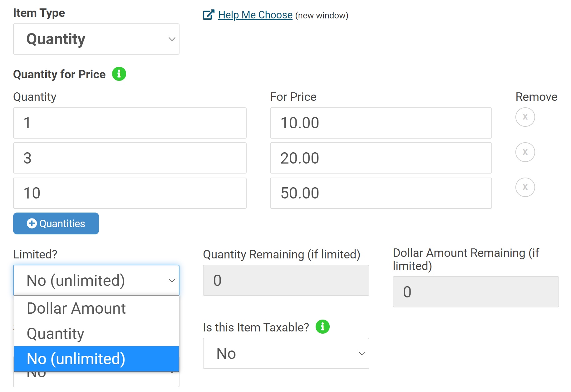
Task: Click the Quantity for Price info icon
Action: click(119, 74)
